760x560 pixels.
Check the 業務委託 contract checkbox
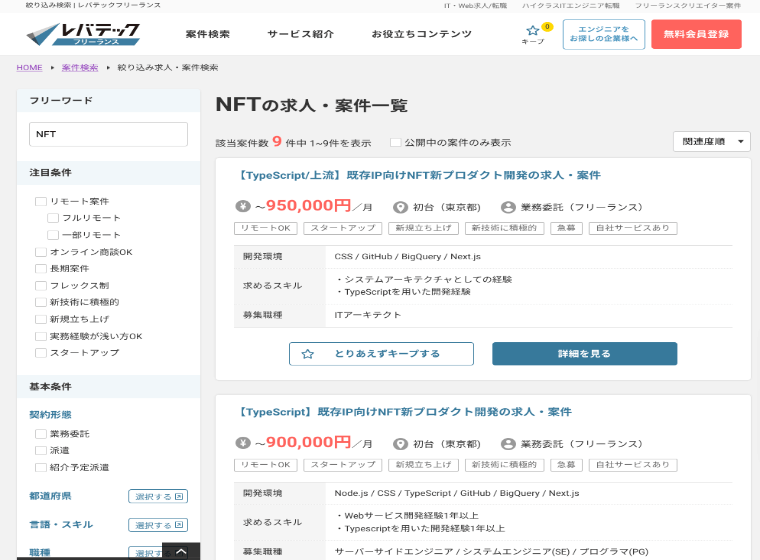[41, 434]
